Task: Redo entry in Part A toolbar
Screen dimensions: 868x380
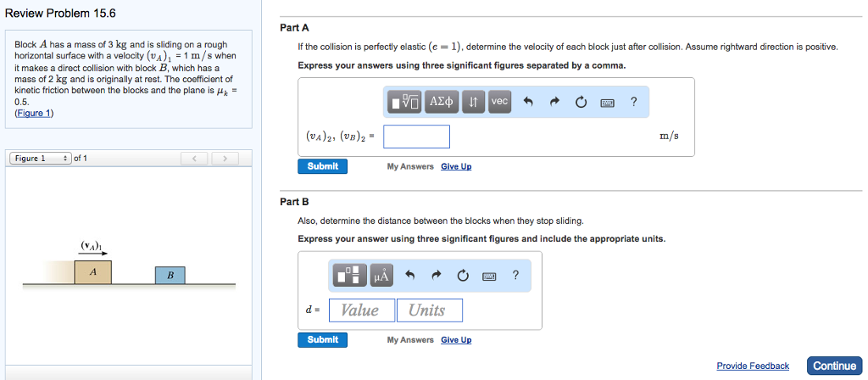Action: point(555,102)
